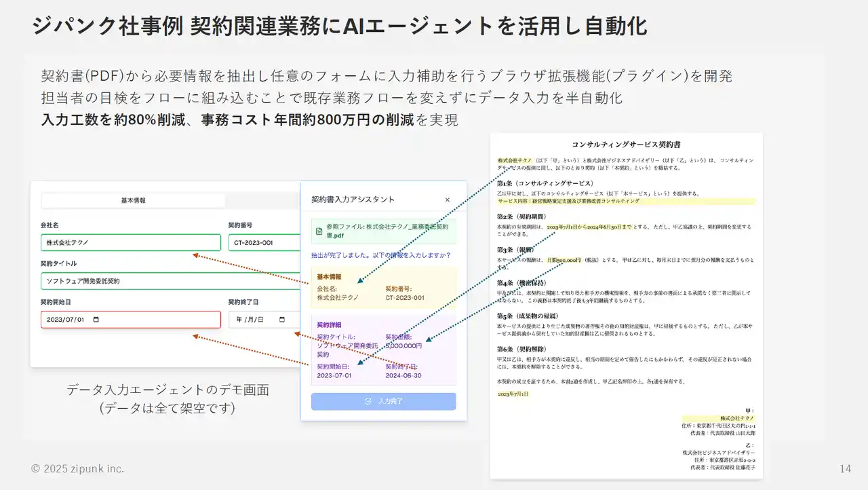Click the message 抽出が完了しました。以下の情報を入力しますか？

click(381, 255)
